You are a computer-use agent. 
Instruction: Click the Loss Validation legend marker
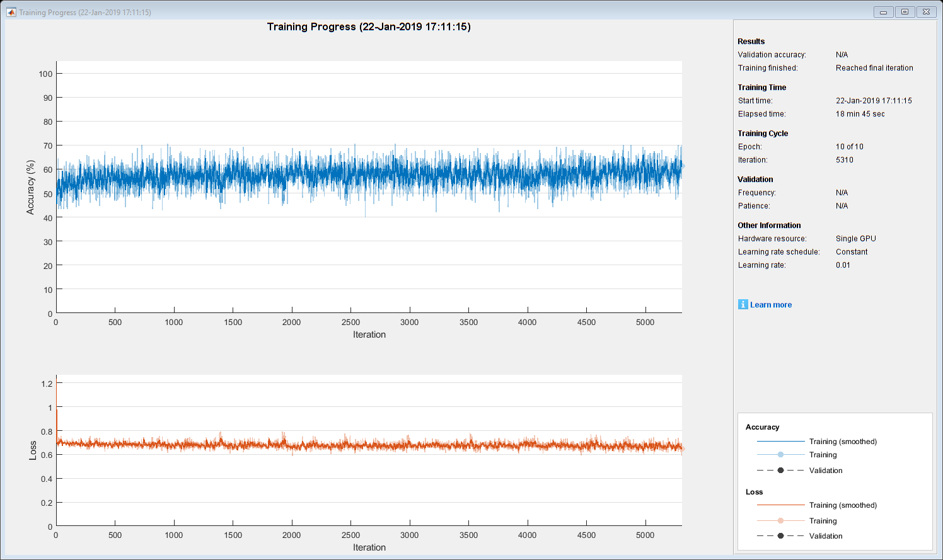point(780,536)
